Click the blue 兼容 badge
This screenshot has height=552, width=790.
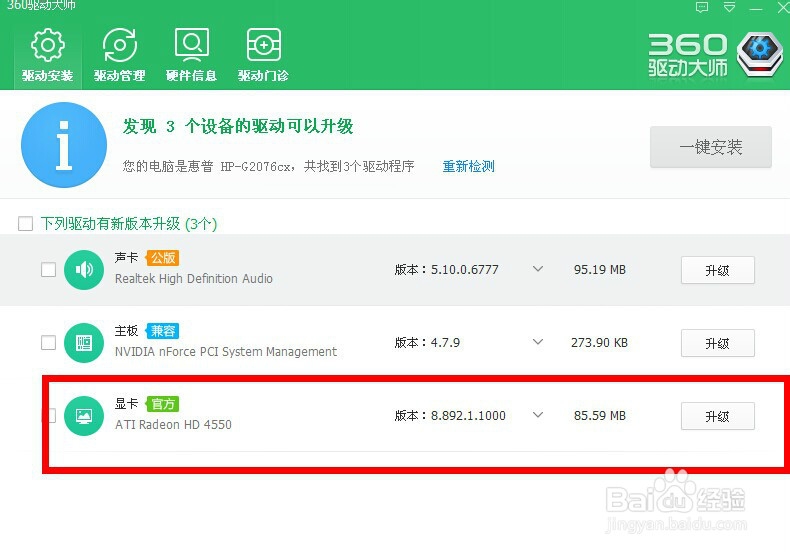tap(163, 331)
